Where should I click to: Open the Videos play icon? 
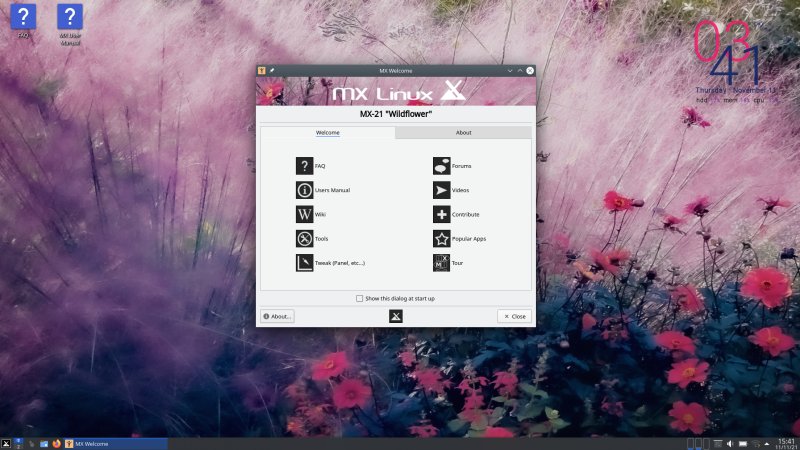coord(441,190)
